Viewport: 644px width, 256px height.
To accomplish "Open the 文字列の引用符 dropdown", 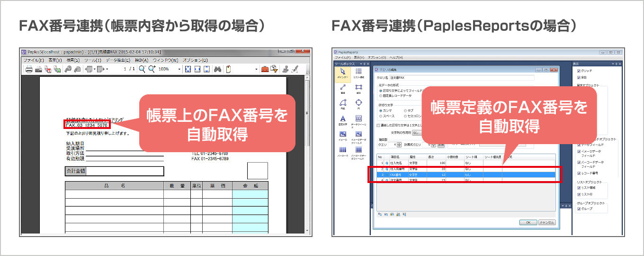I will [417, 133].
